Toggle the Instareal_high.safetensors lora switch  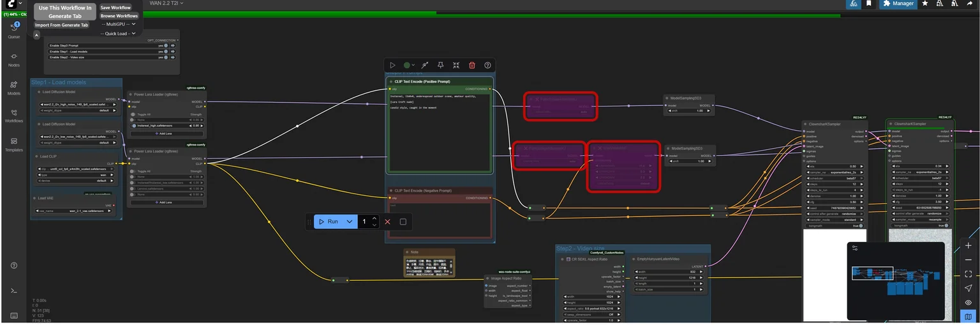(134, 126)
